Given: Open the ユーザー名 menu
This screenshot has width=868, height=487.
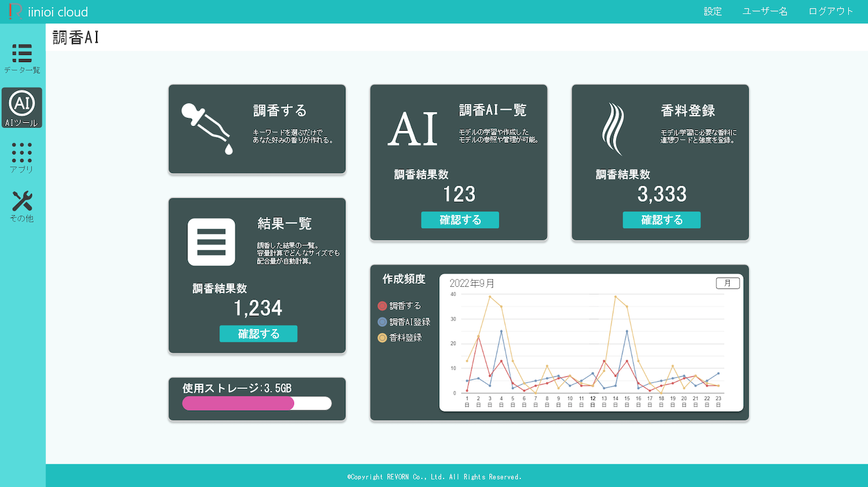Looking at the screenshot, I should [x=764, y=11].
